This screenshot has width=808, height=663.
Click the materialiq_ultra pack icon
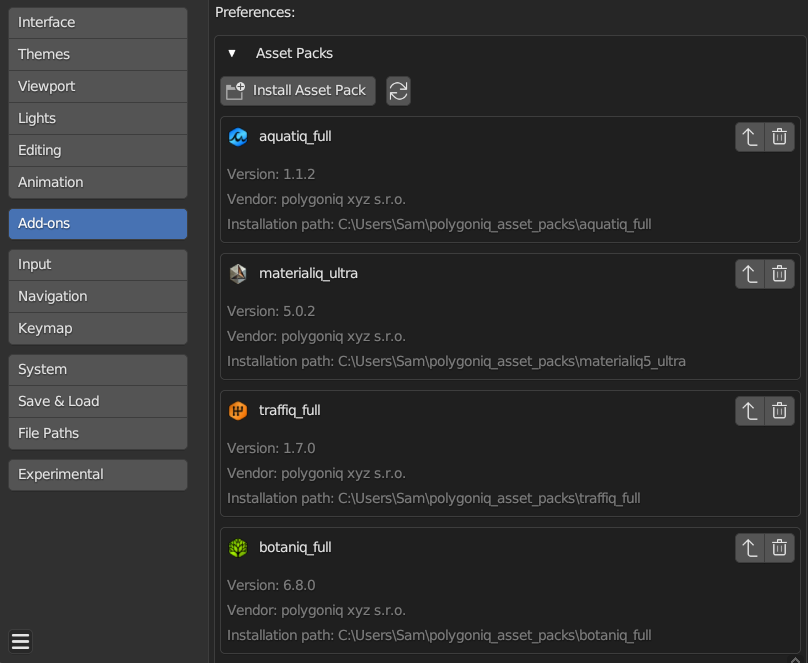[x=238, y=273]
